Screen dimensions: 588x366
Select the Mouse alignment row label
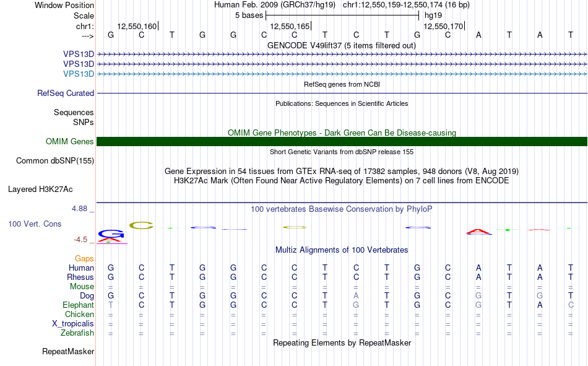[82, 287]
